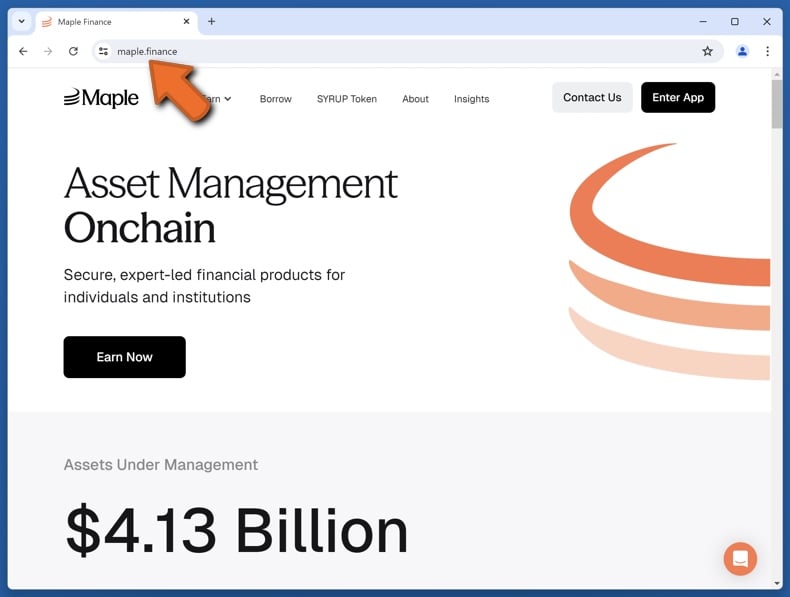Click the page vertical scrollbar thumb
The height and width of the screenshot is (597, 790).
pos(776,103)
